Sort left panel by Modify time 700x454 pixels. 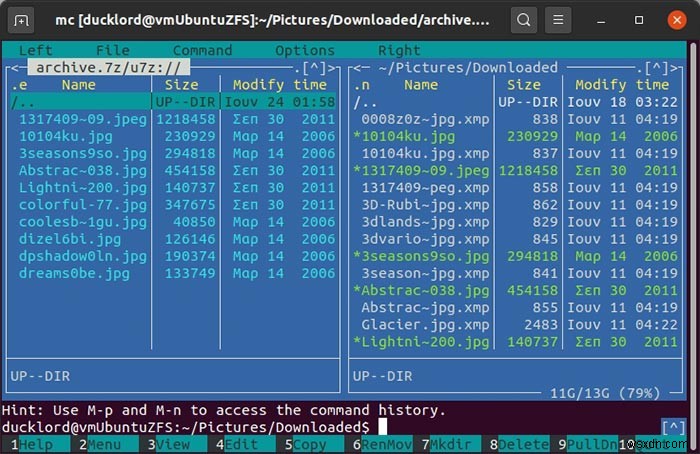pos(279,85)
